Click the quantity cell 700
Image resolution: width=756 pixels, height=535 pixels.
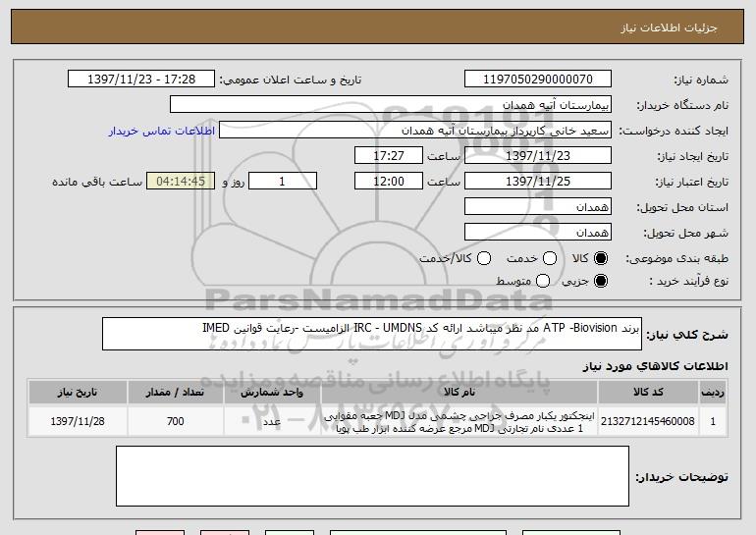pos(176,421)
